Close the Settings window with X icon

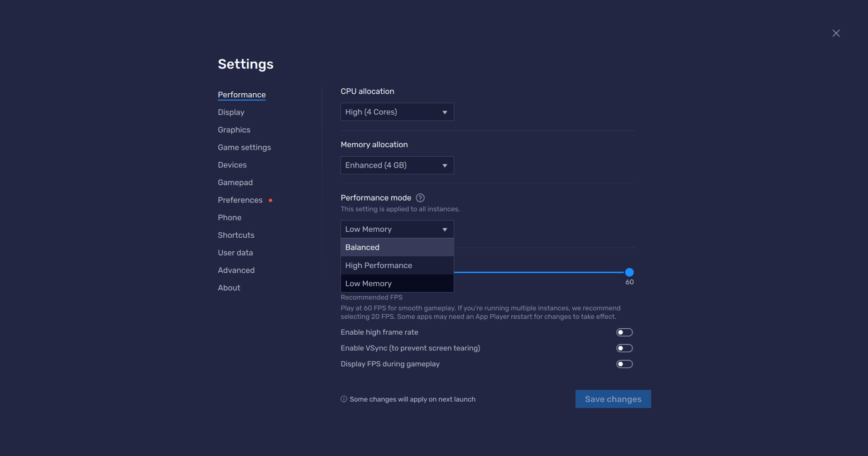click(836, 33)
